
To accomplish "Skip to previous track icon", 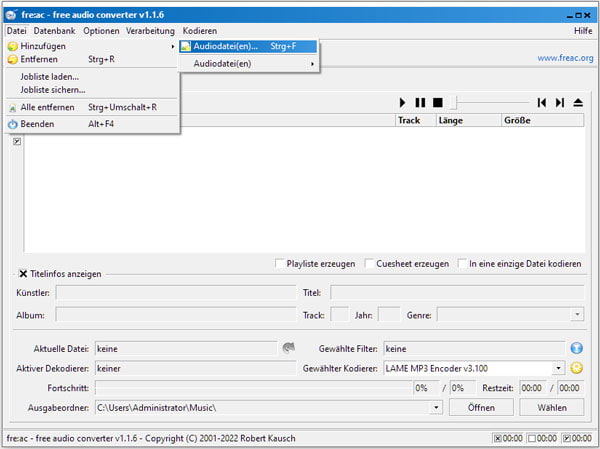I will 541,103.
